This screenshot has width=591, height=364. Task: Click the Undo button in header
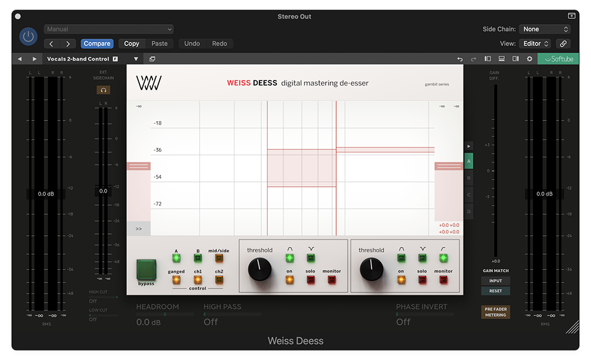(192, 44)
